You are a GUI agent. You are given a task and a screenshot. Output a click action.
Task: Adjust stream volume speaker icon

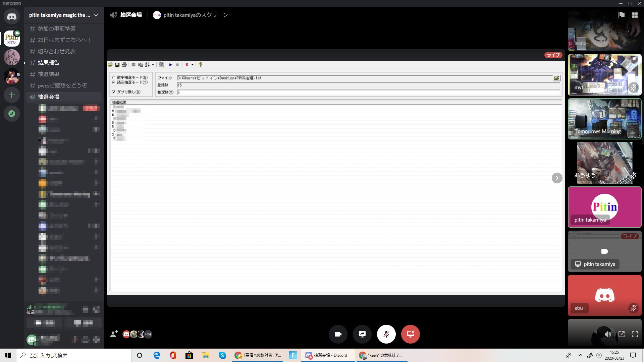point(608,334)
